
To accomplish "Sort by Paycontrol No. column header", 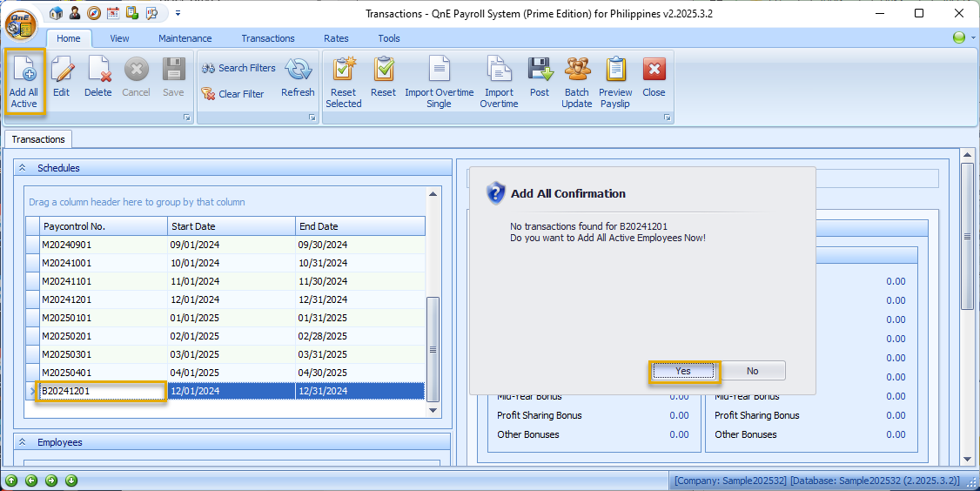I will (103, 226).
